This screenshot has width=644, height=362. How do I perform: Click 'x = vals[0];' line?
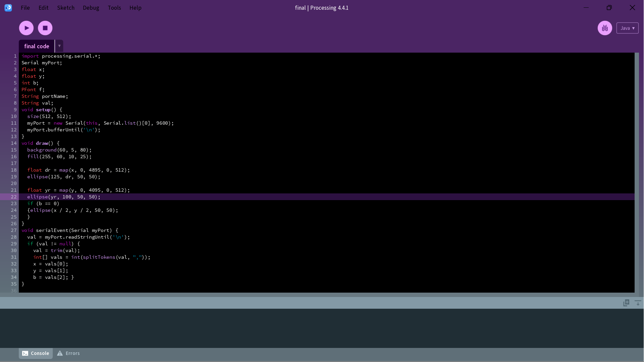pyautogui.click(x=51, y=264)
